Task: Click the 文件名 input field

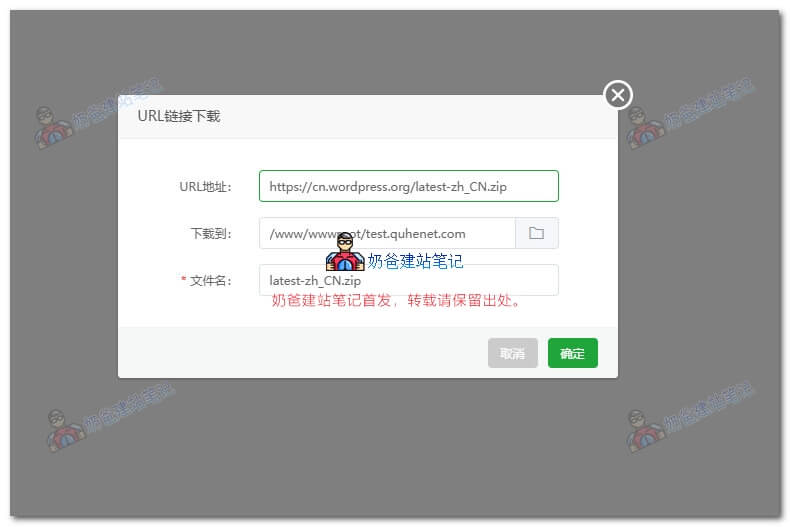Action: [x=409, y=280]
